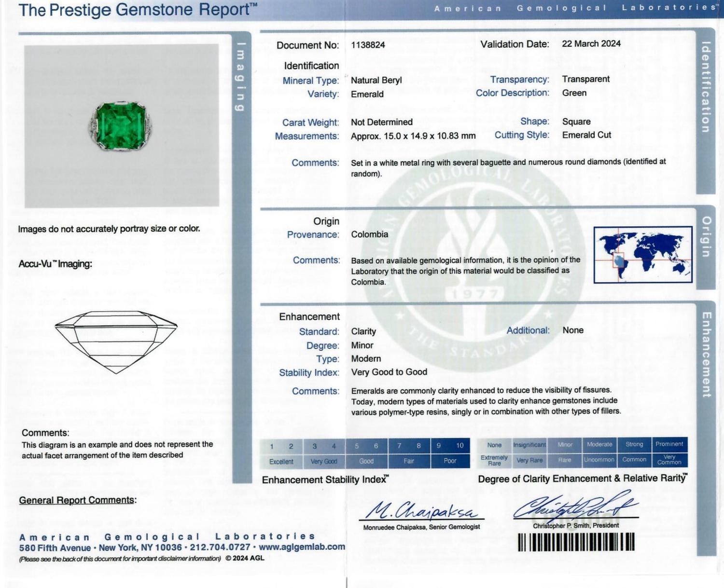The height and width of the screenshot is (588, 724).
Task: Click Christopher P. Smith's signature
Action: 576,506
